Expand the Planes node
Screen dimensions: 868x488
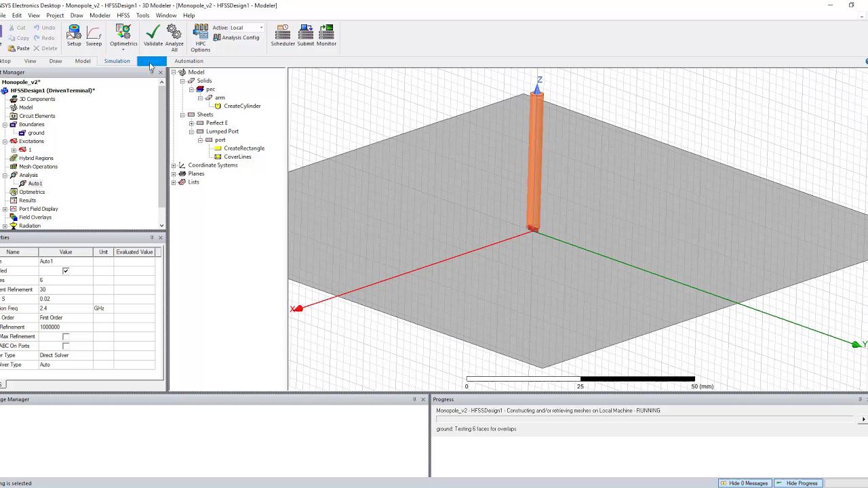coord(174,174)
